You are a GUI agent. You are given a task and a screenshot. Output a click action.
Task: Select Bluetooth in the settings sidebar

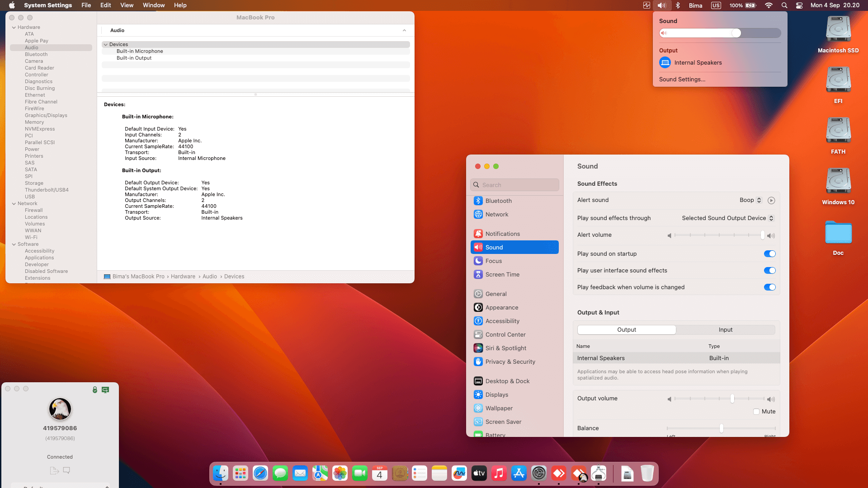pyautogui.click(x=498, y=201)
